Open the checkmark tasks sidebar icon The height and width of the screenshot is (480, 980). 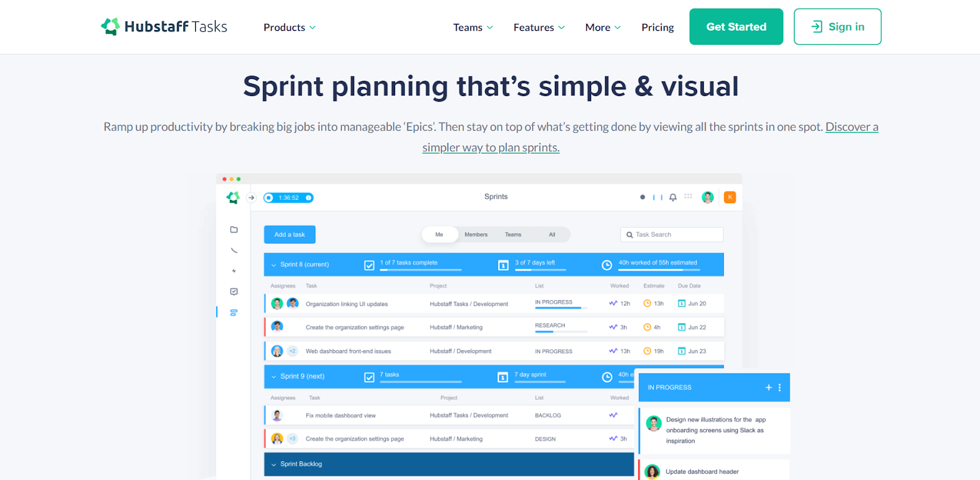(234, 291)
